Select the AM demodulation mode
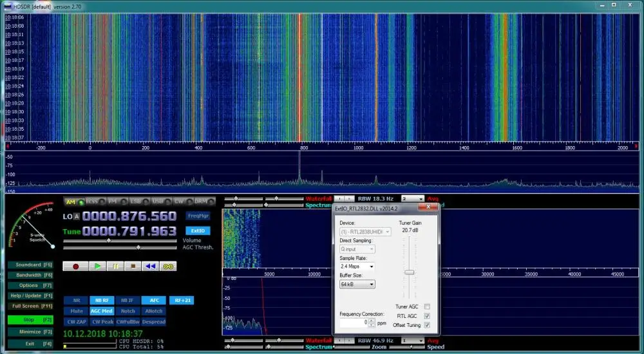This screenshot has height=354, width=644. (x=71, y=202)
